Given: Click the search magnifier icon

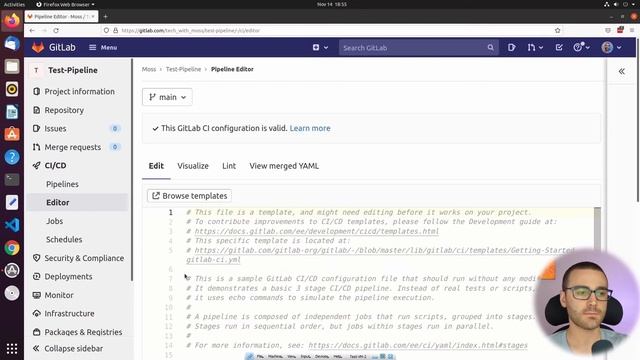Looking at the screenshot, I should [490, 48].
